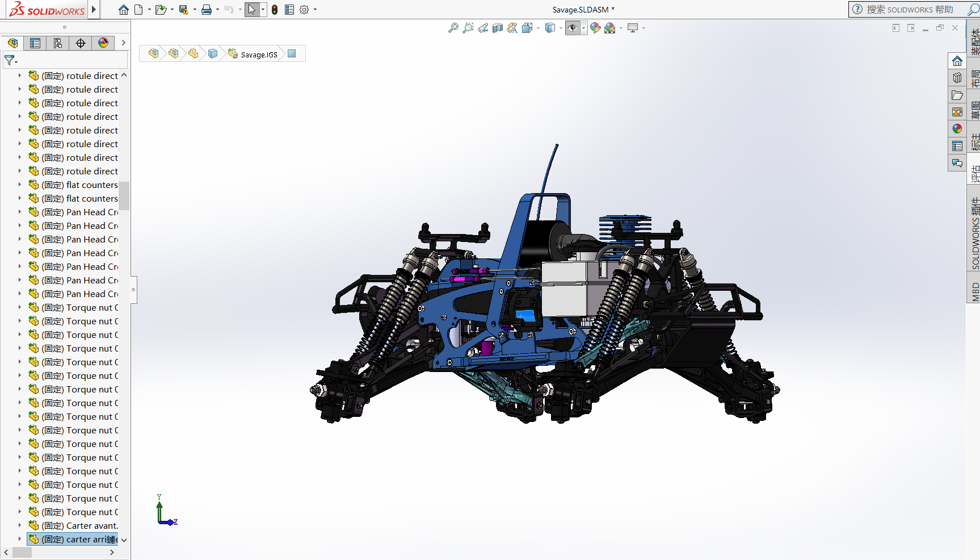Viewport: 980px width, 560px height.
Task: Click Edit Appearance color ball icon
Action: pos(595,28)
